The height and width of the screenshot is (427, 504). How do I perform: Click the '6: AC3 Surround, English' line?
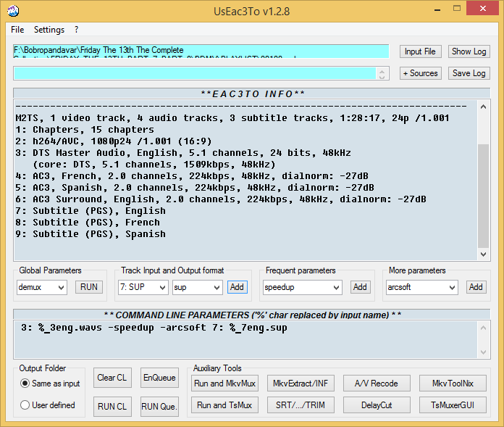(221, 199)
